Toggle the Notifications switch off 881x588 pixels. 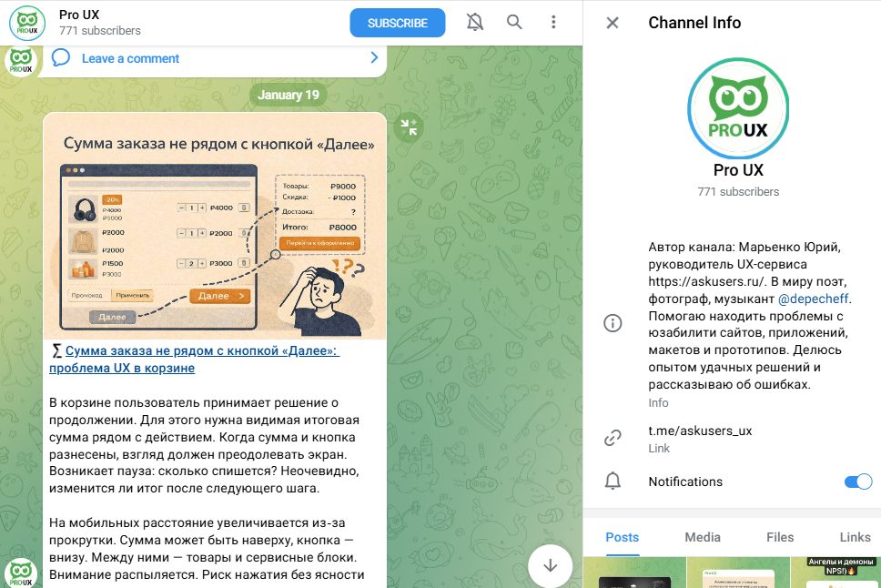pos(857,482)
